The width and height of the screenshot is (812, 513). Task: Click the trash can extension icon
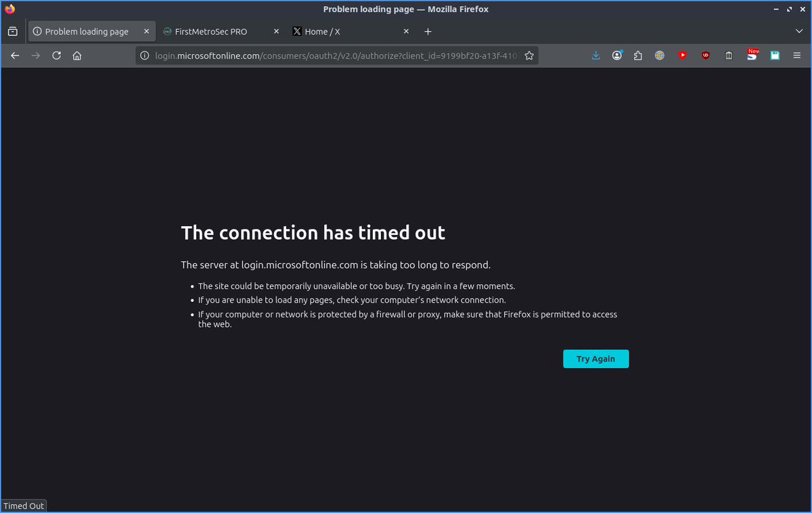(729, 55)
